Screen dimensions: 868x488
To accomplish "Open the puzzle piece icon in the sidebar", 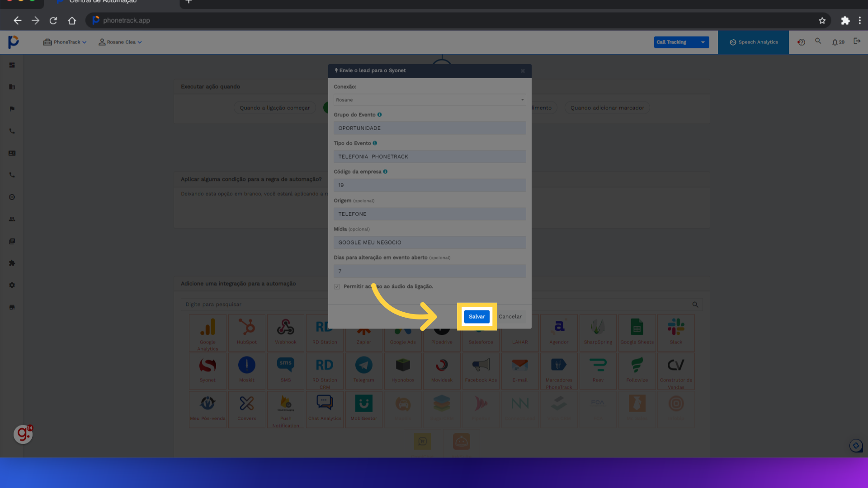I will pos(12,263).
